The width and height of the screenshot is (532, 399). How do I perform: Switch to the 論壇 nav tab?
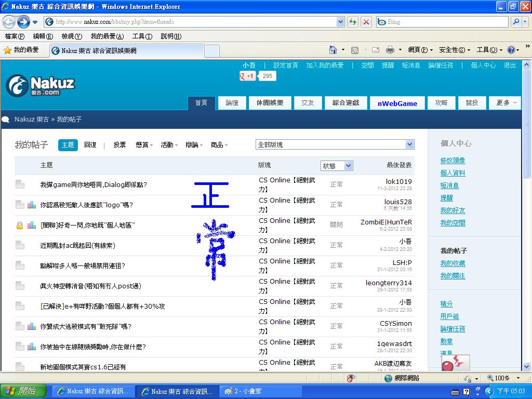coord(232,103)
